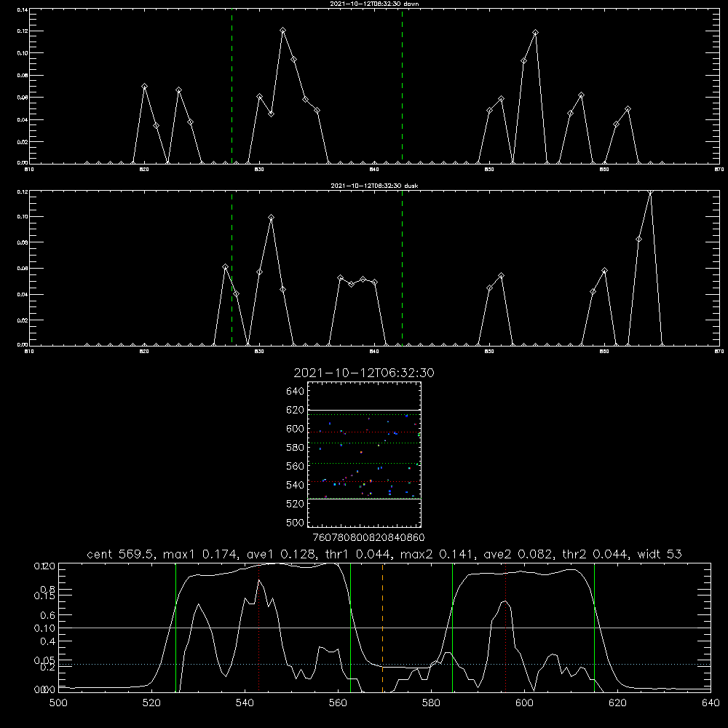Click the '0.14' y-axis label in dawn plot
This screenshot has height=728, width=728.
coord(23,9)
